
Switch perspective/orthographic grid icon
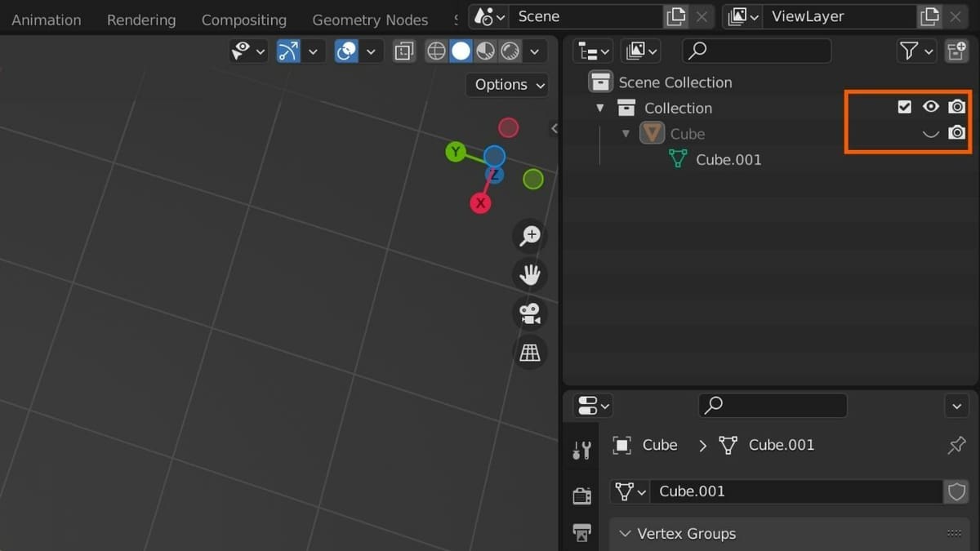point(530,352)
